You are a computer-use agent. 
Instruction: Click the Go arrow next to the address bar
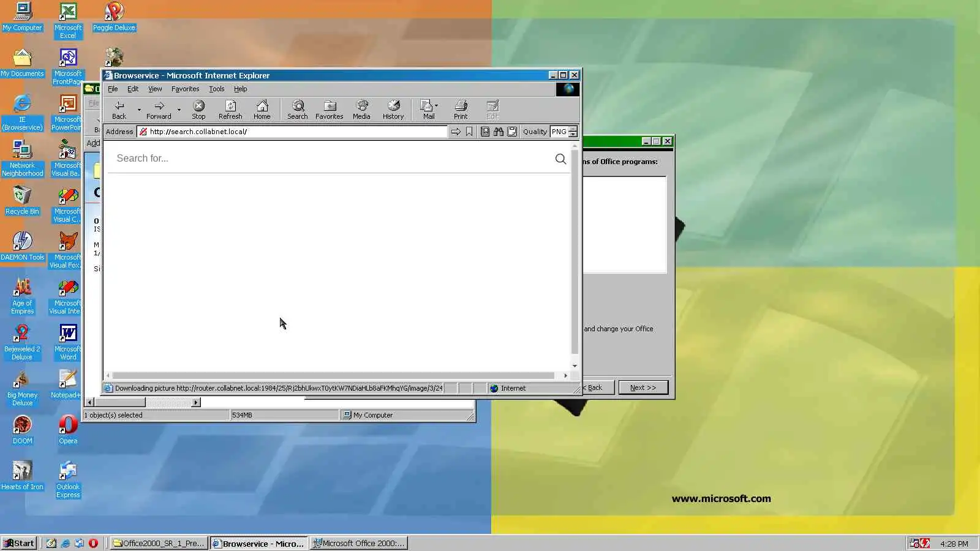(x=456, y=132)
